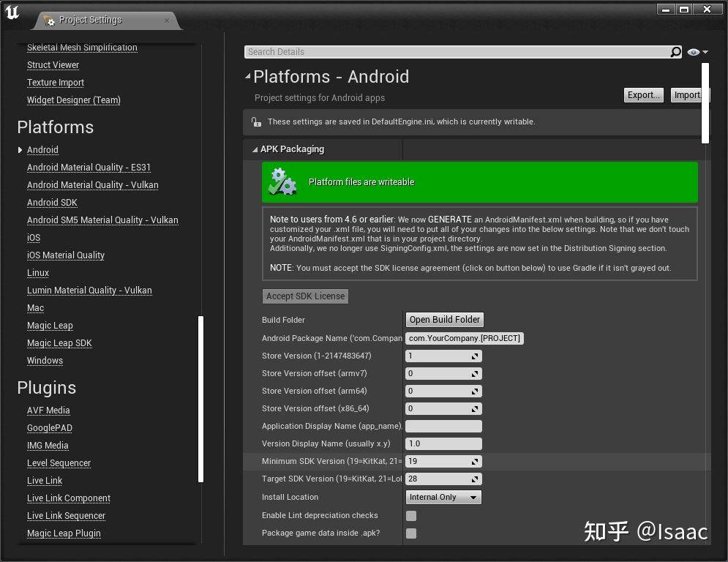This screenshot has height=562, width=728.
Task: Expand Android in the Platforms sidebar
Action: [x=20, y=150]
